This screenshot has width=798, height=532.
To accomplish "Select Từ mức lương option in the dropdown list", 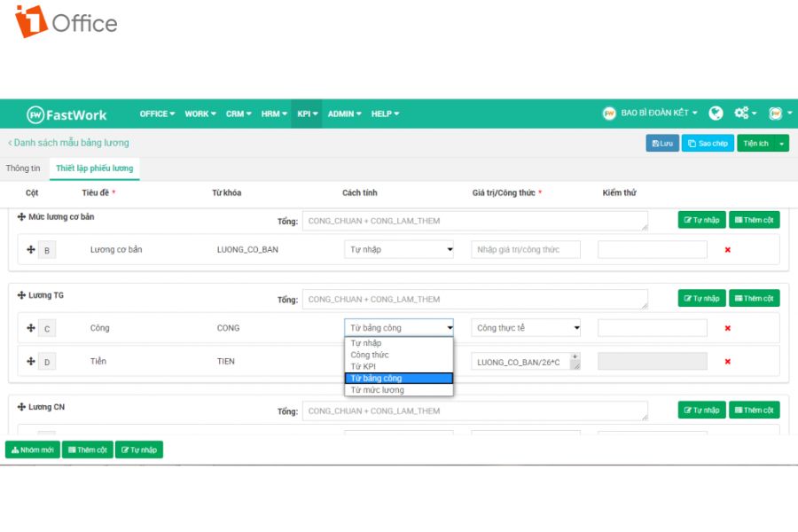I will coord(399,390).
